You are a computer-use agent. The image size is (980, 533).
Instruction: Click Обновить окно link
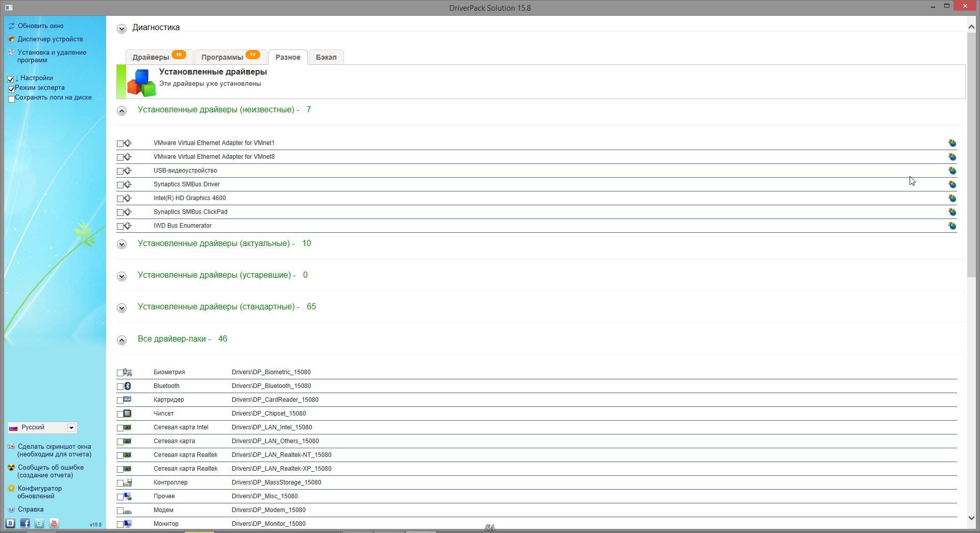point(41,26)
